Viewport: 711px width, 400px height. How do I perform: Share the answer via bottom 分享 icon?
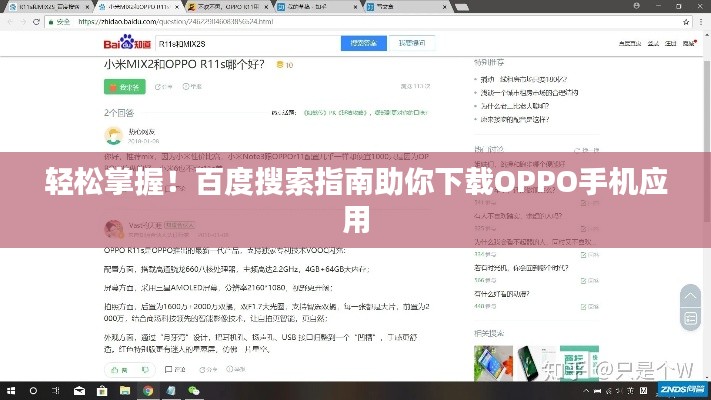pos(208,370)
